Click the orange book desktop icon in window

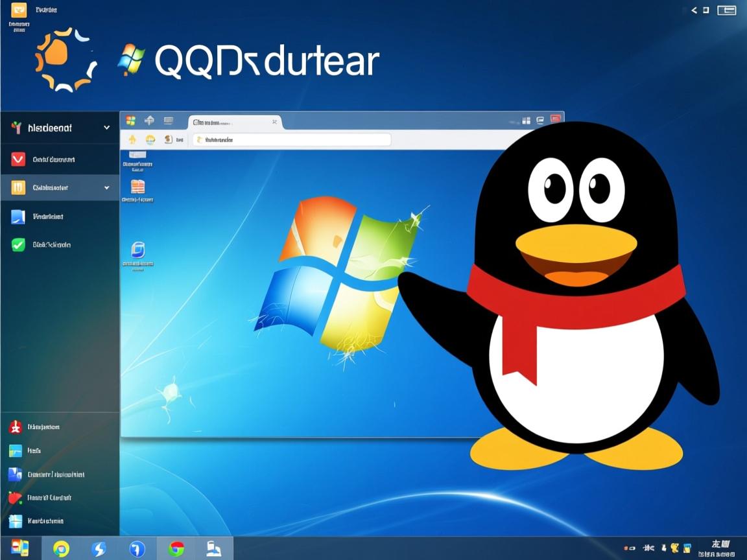137,187
